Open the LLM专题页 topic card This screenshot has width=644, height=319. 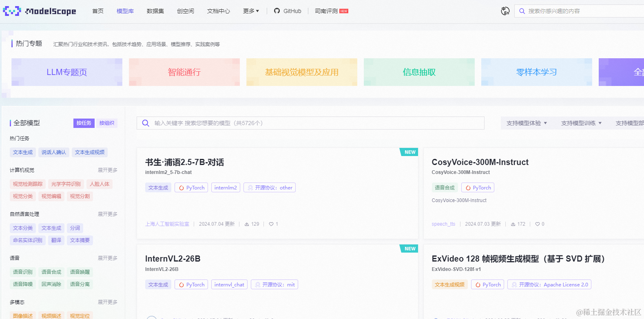click(x=67, y=72)
